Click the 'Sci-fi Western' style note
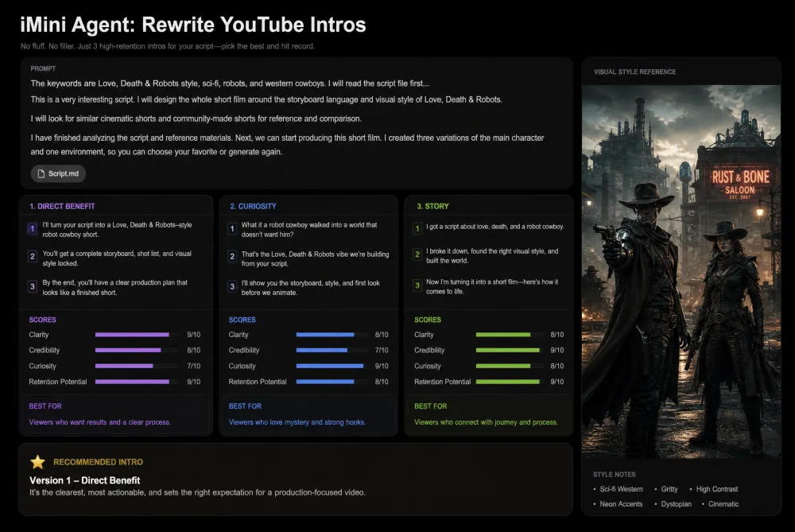 [x=621, y=489]
